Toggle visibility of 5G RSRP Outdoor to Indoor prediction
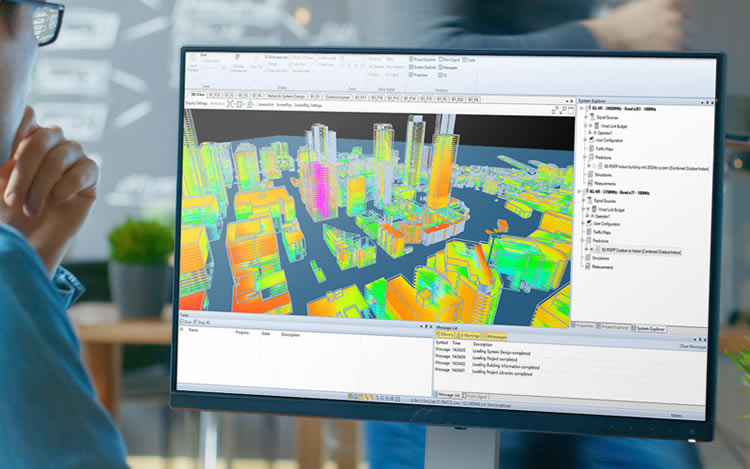Image resolution: width=750 pixels, height=469 pixels. tap(592, 249)
